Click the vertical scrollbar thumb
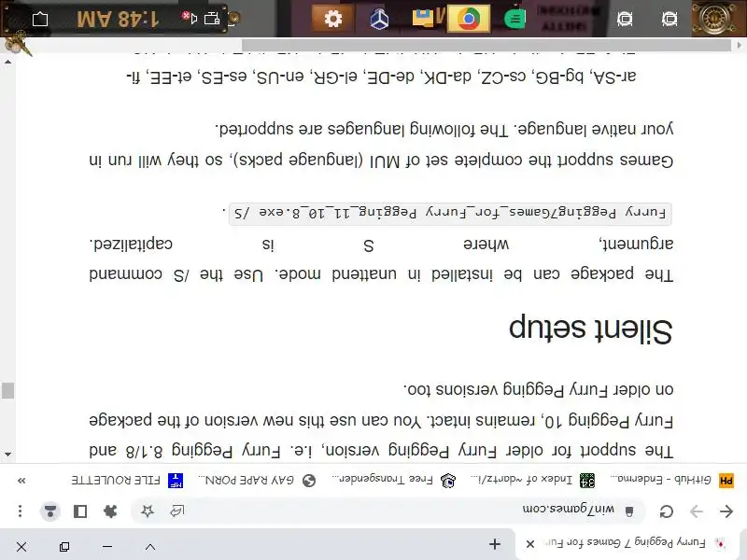Viewport: 747px width, 560px height. (x=7, y=390)
